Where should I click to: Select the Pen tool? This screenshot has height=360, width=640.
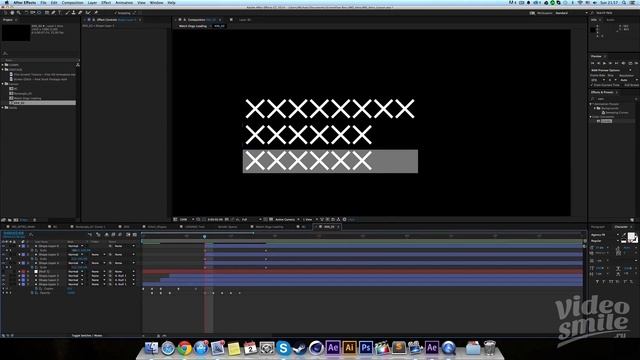(53, 13)
